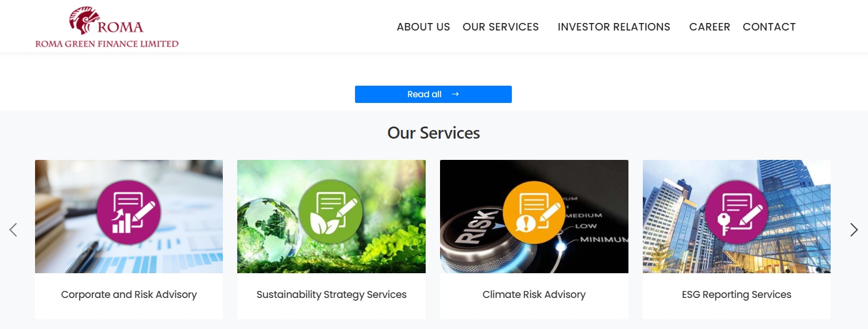Open Sustainability Strategy Services link

[331, 294]
